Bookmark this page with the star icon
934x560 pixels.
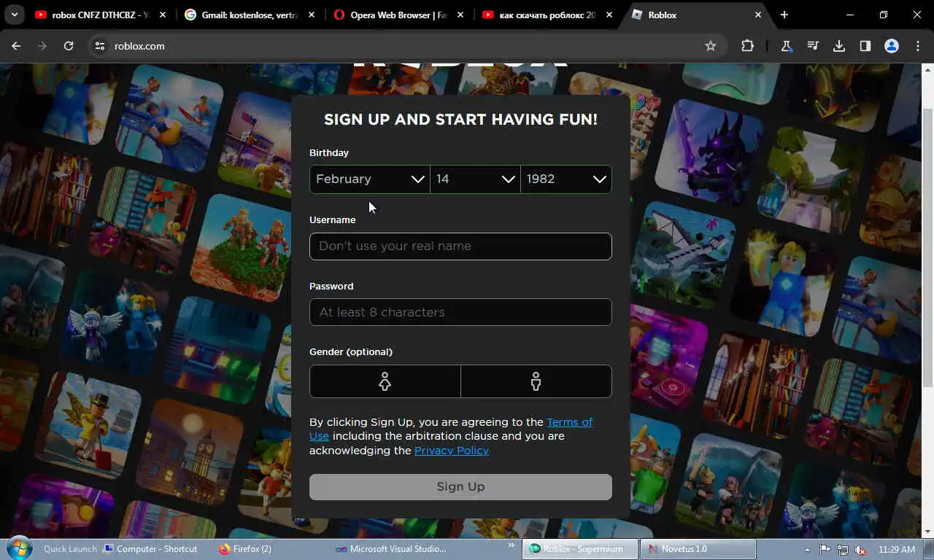point(711,46)
